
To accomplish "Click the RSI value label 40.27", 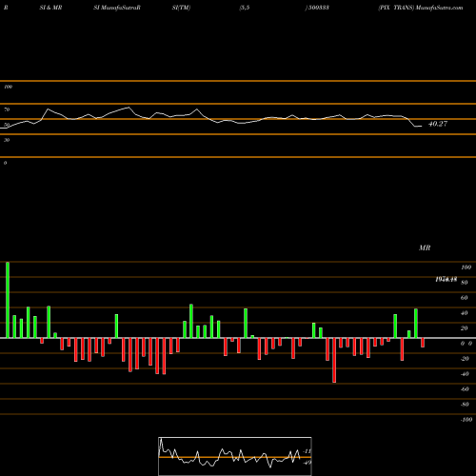I will [x=438, y=124].
